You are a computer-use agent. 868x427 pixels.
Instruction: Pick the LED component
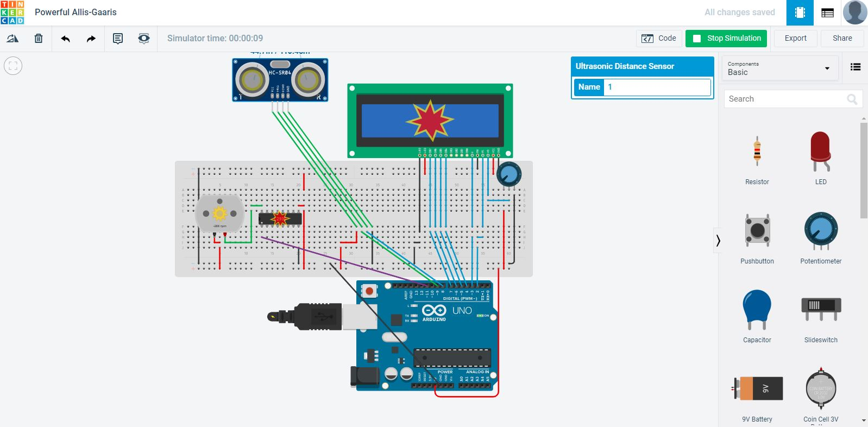821,159
